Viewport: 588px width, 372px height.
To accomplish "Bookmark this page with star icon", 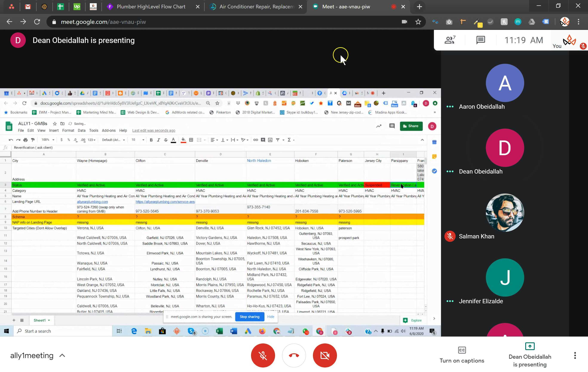I will point(418,22).
